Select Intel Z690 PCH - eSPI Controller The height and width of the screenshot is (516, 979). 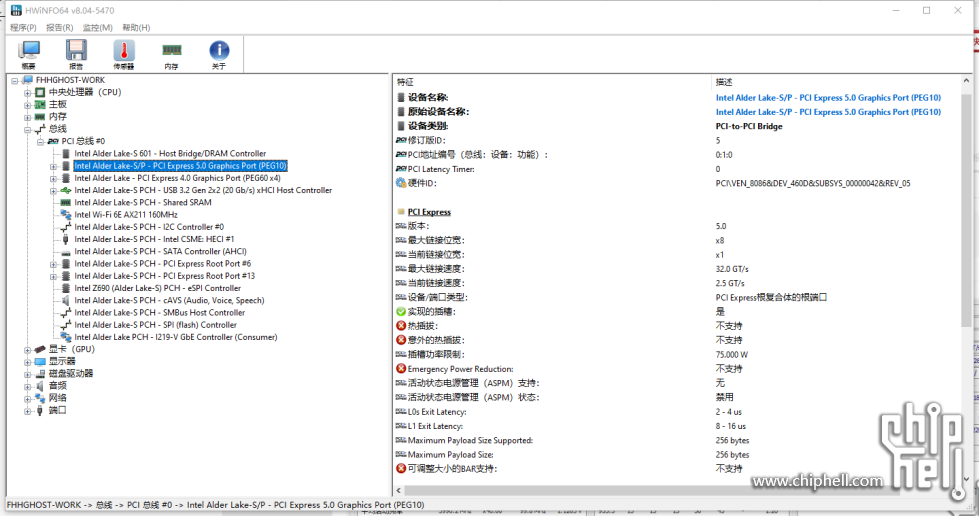point(157,289)
